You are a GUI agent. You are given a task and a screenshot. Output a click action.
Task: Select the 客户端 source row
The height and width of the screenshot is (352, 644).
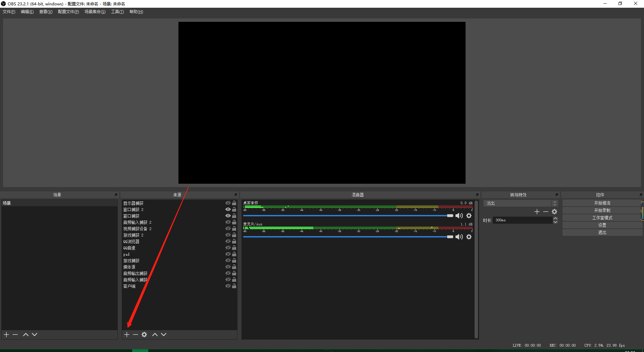[x=179, y=286]
